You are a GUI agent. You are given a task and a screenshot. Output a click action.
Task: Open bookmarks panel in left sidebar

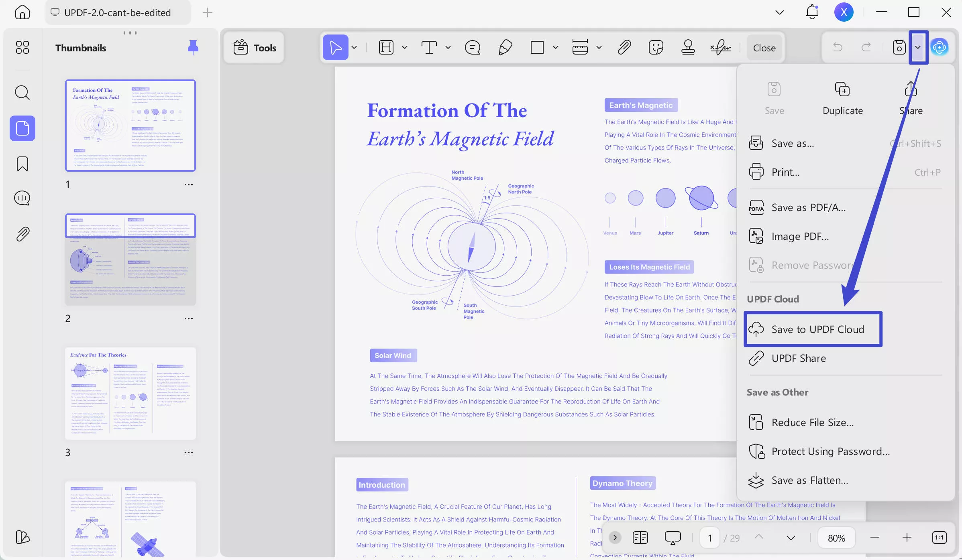[x=22, y=164]
